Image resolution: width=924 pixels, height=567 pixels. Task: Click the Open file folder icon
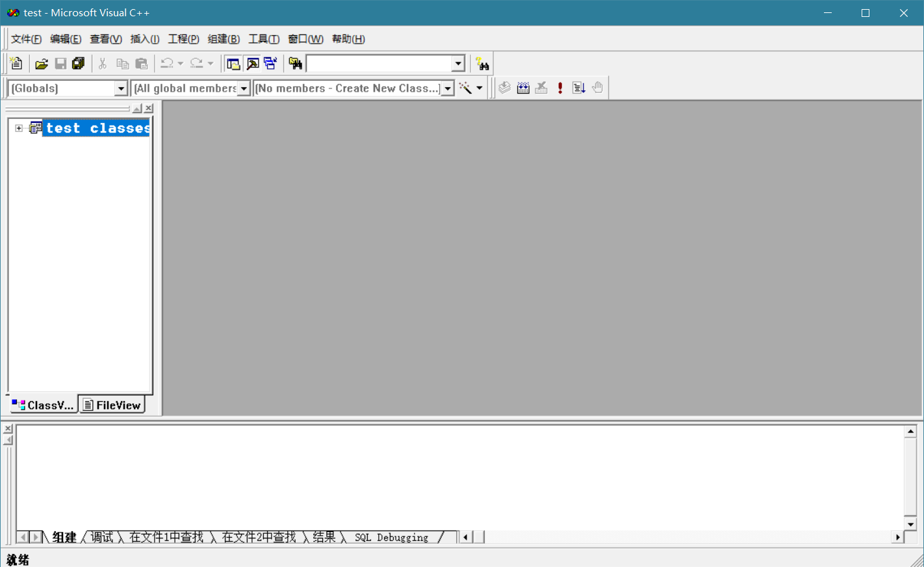pyautogui.click(x=42, y=64)
